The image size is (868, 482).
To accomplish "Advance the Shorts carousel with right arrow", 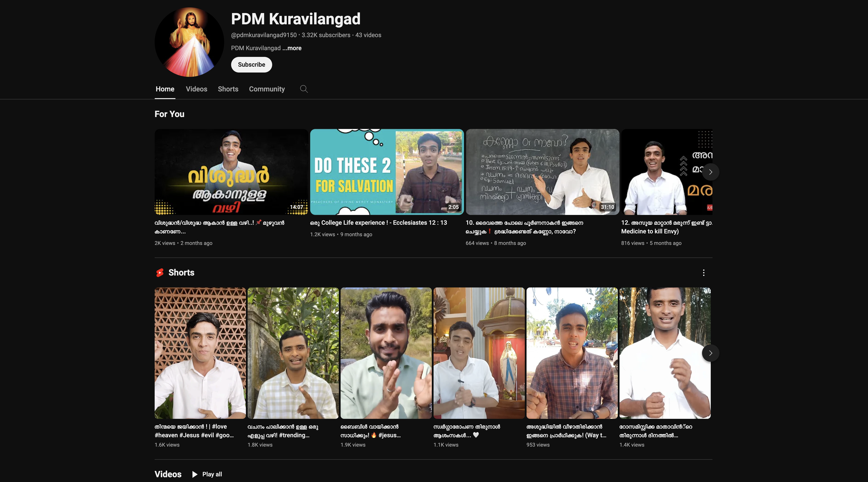I will (711, 353).
